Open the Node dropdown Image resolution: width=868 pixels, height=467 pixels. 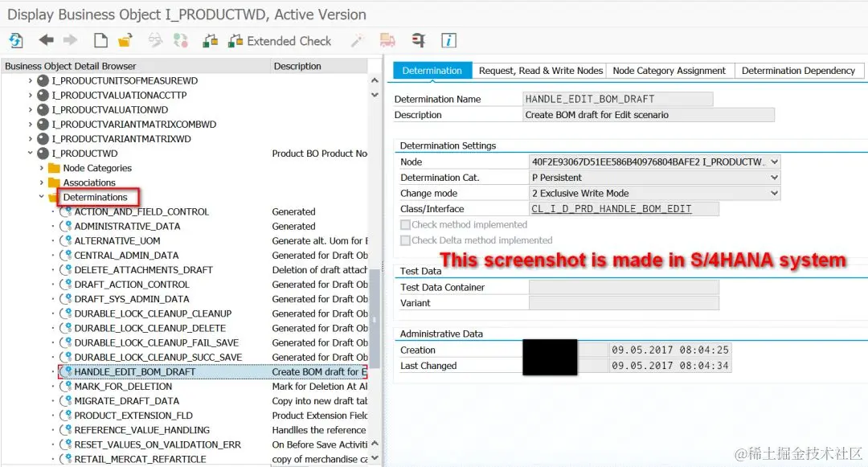(775, 162)
